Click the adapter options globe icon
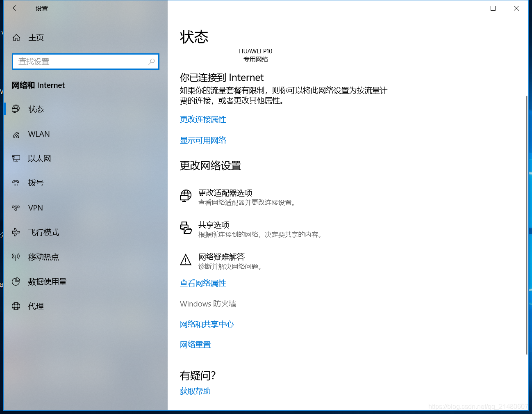The height and width of the screenshot is (414, 532). tap(186, 196)
